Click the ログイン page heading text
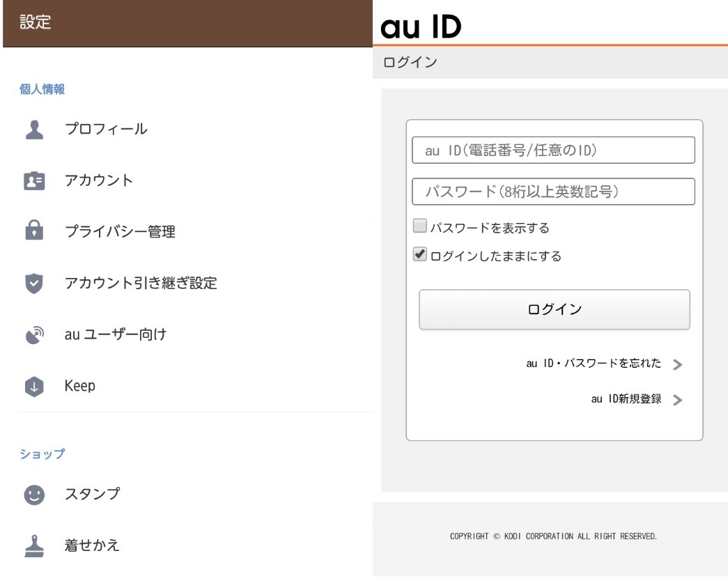This screenshot has width=728, height=581. tap(410, 62)
